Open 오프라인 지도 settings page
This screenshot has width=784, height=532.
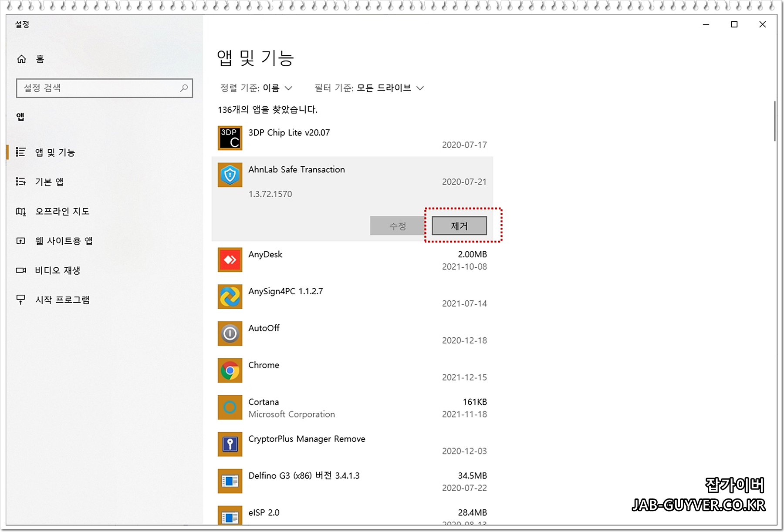point(105,211)
